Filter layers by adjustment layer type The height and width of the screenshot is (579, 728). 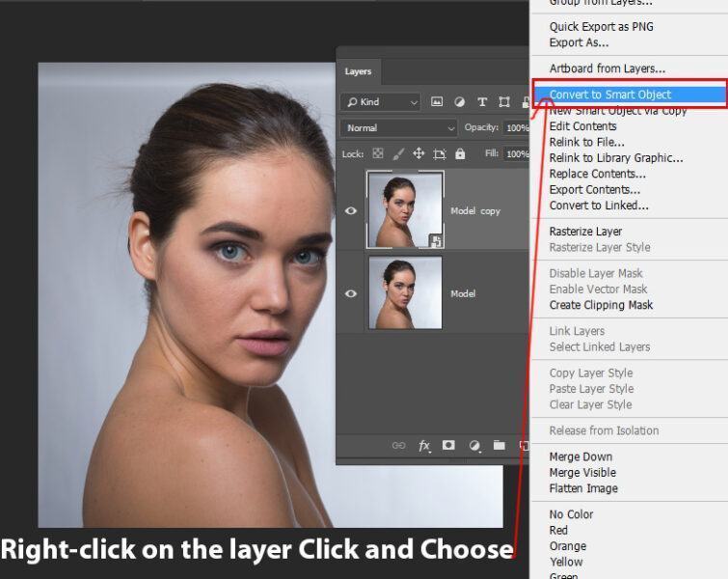[x=459, y=102]
